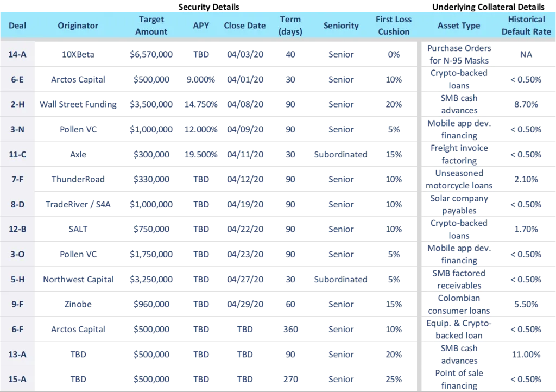Click term value '270'
The width and height of the screenshot is (556, 392).
coord(290,379)
